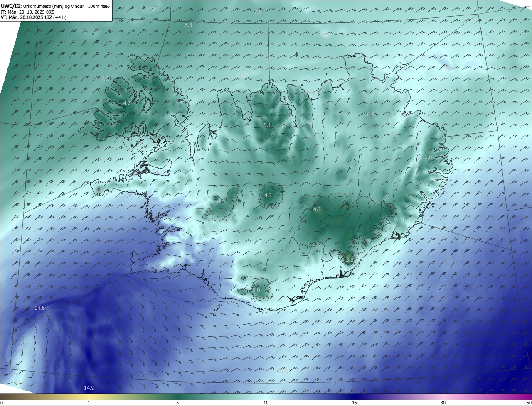Screen dimensions: 532x406
Task: Click the 6.5 value label over the northern sea
Action: (188, 25)
